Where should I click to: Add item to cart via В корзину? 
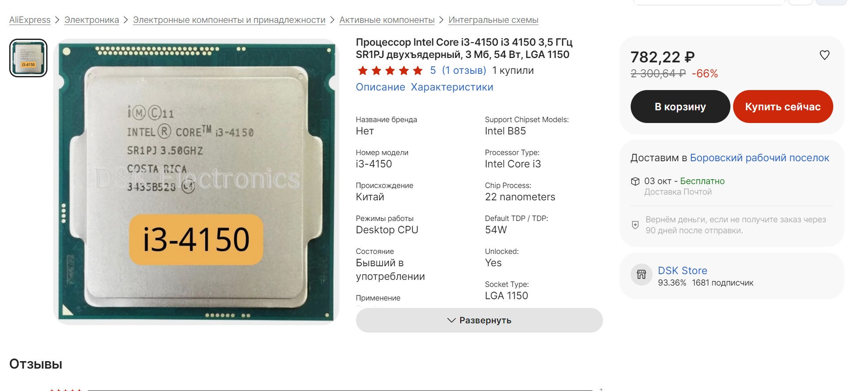[680, 107]
